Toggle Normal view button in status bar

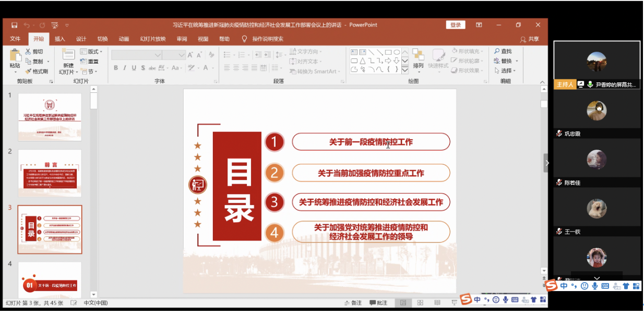(403, 303)
